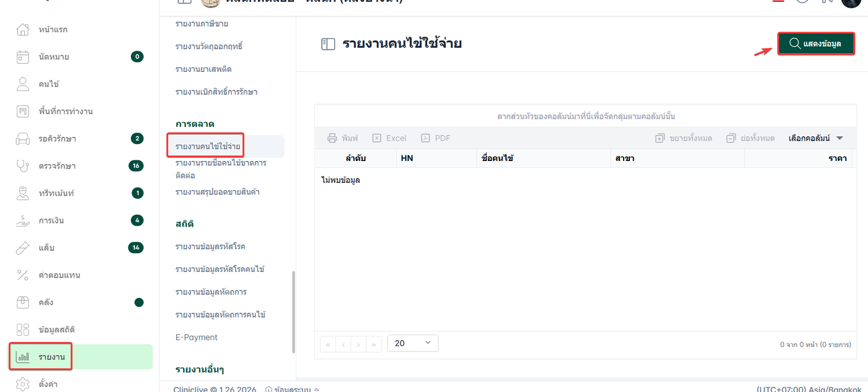Image resolution: width=868 pixels, height=392 pixels.
Task: Open รายงานข้อมูลหัตถการคนไข้ report
Action: pyautogui.click(x=220, y=315)
